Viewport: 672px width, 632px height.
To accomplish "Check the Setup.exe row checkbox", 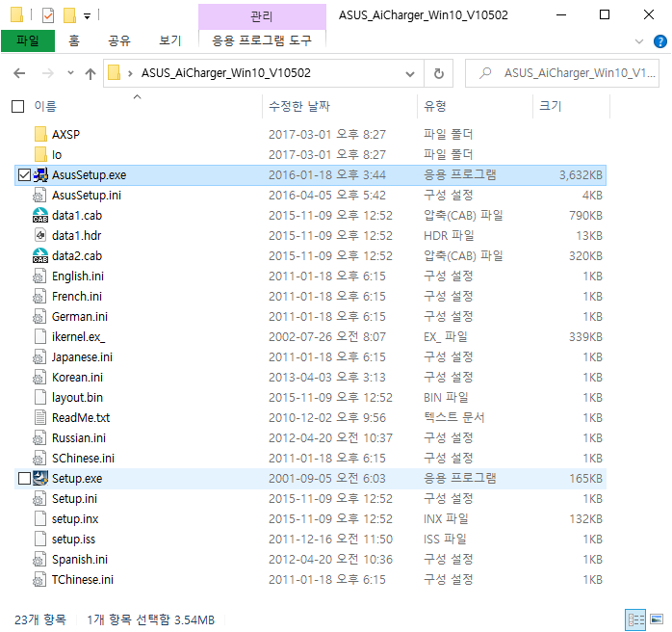I will pos(24,479).
